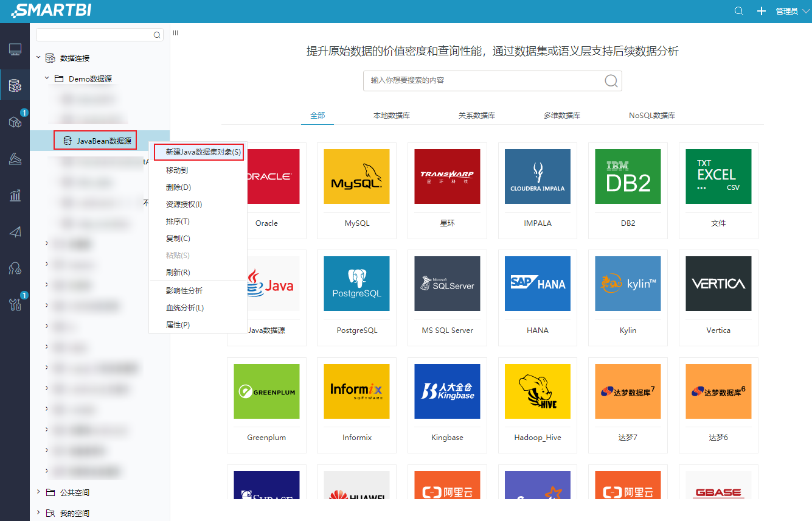Open the cube icon with notification badge
The height and width of the screenshot is (521, 812).
[x=15, y=122]
